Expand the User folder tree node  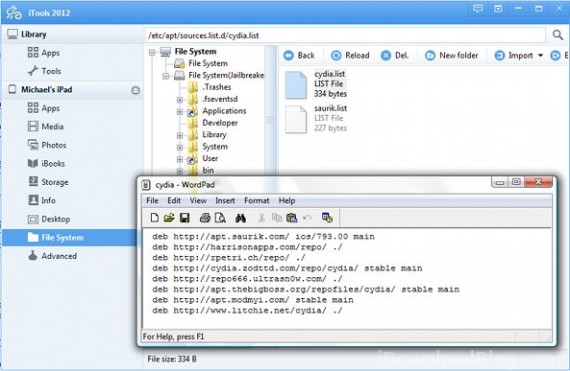coord(180,159)
